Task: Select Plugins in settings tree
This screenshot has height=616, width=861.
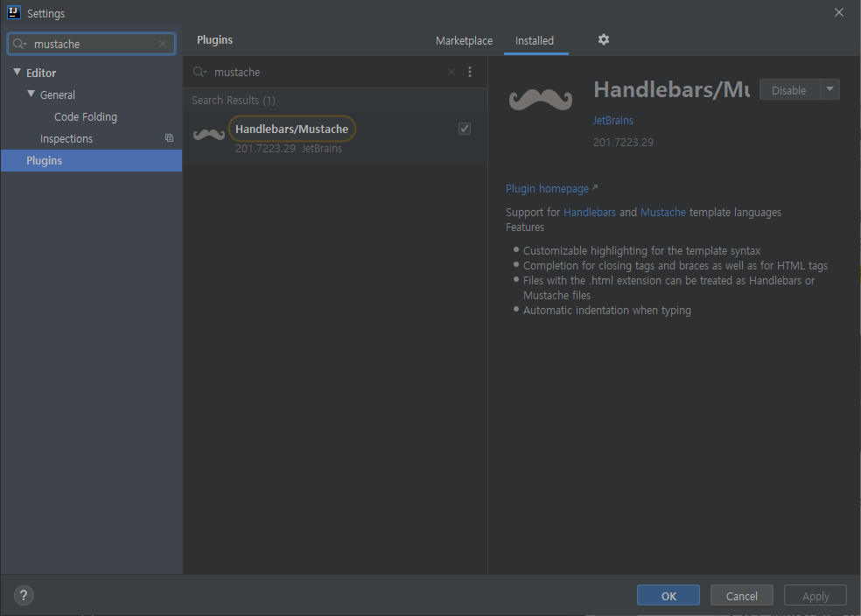Action: (x=91, y=160)
